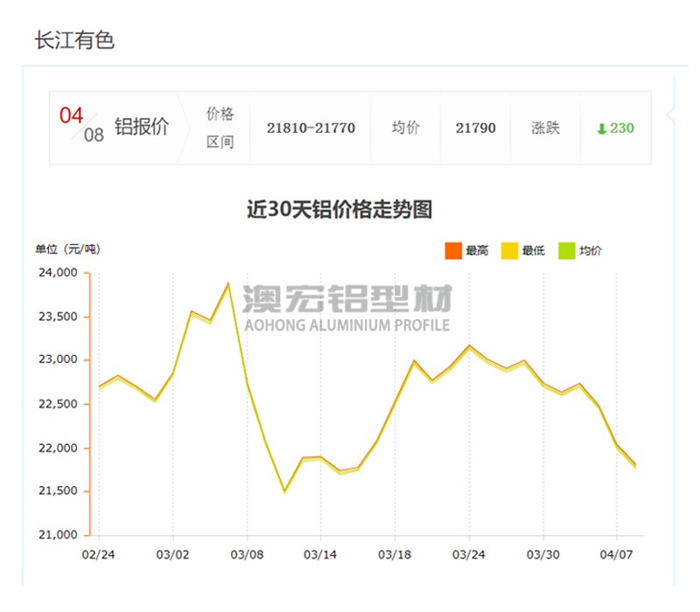Toggle the 最高 price series visibility
The image size is (700, 612).
pyautogui.click(x=469, y=249)
